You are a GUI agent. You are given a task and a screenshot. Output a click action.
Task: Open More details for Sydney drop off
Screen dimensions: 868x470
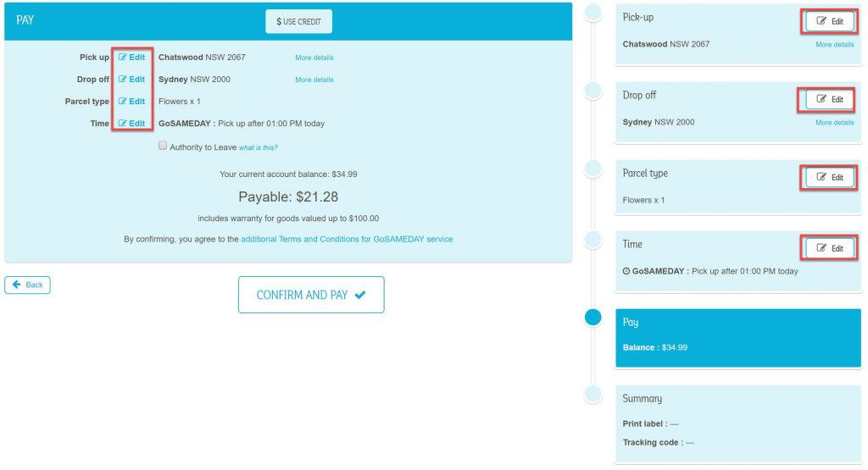[314, 80]
